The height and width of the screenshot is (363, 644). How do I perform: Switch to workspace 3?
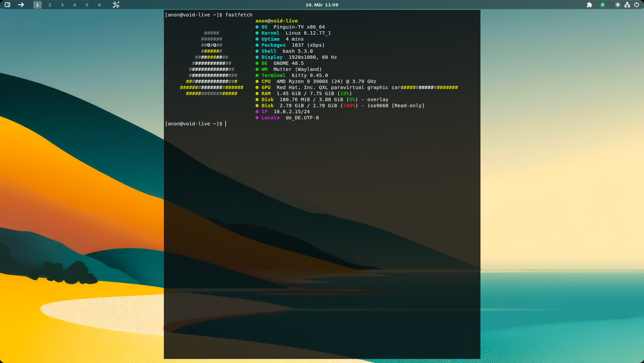pyautogui.click(x=62, y=5)
